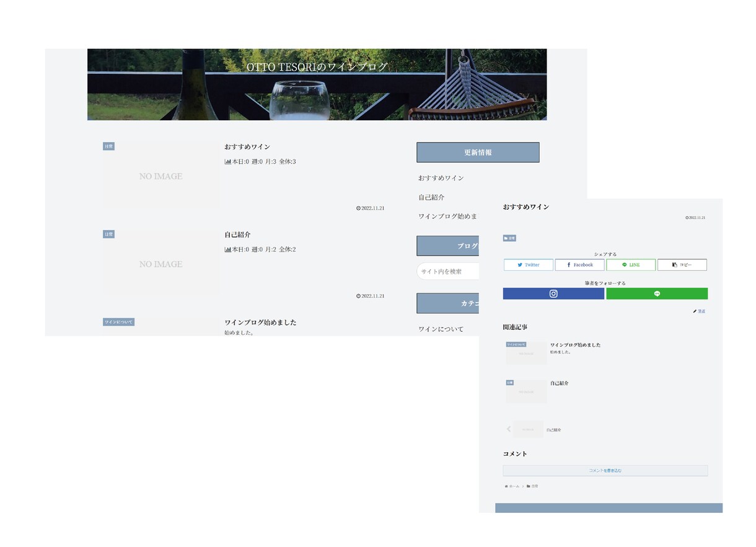The height and width of the screenshot is (547, 756).
Task: Click the NO IMAGE thumbnail of 自己紹介 post
Action: [x=161, y=264]
